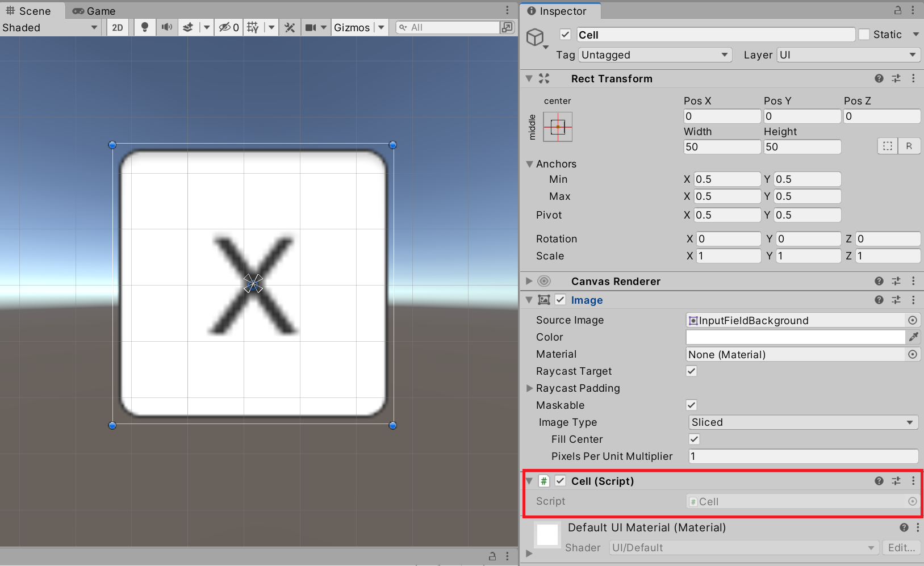Open Image component preset settings icon
The width and height of the screenshot is (924, 566).
pyautogui.click(x=896, y=300)
